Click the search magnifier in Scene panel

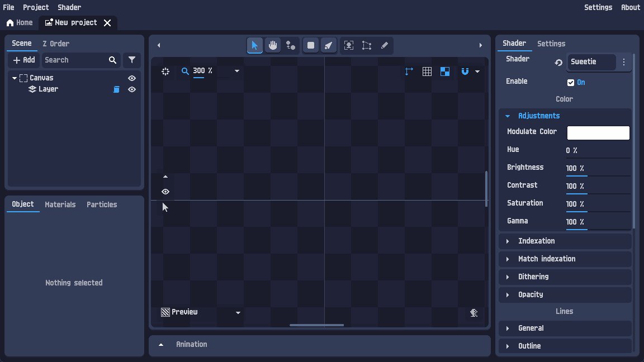[112, 60]
